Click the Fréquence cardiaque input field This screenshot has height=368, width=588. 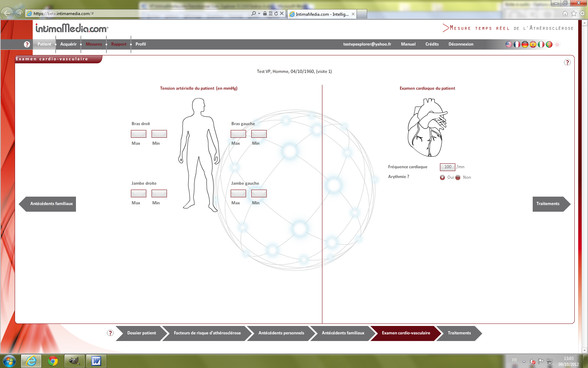click(447, 167)
